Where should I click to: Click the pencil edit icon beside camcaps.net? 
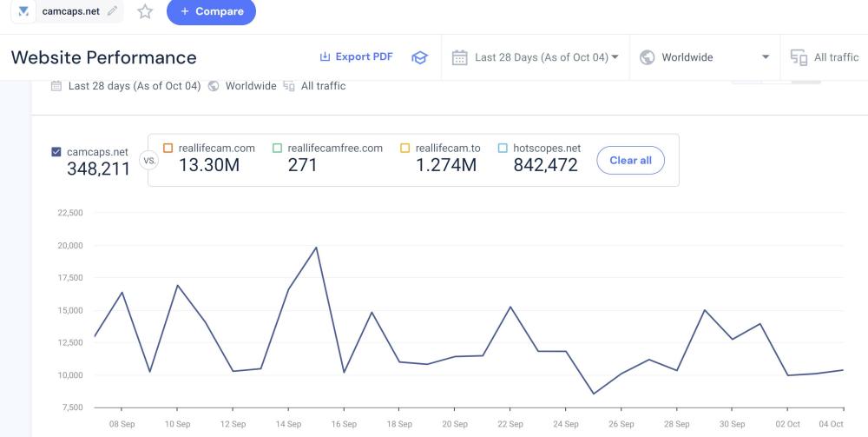pyautogui.click(x=112, y=11)
